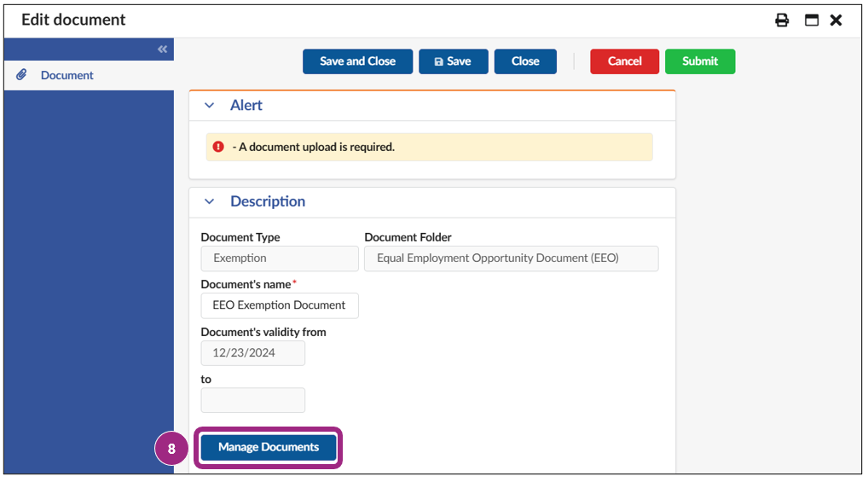Maximize the Edit document dialog
Image resolution: width=868 pixels, height=482 pixels.
click(x=812, y=20)
